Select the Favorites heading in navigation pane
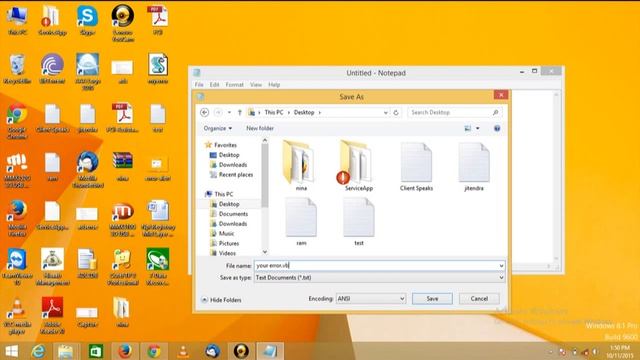The image size is (640, 360). (221, 145)
